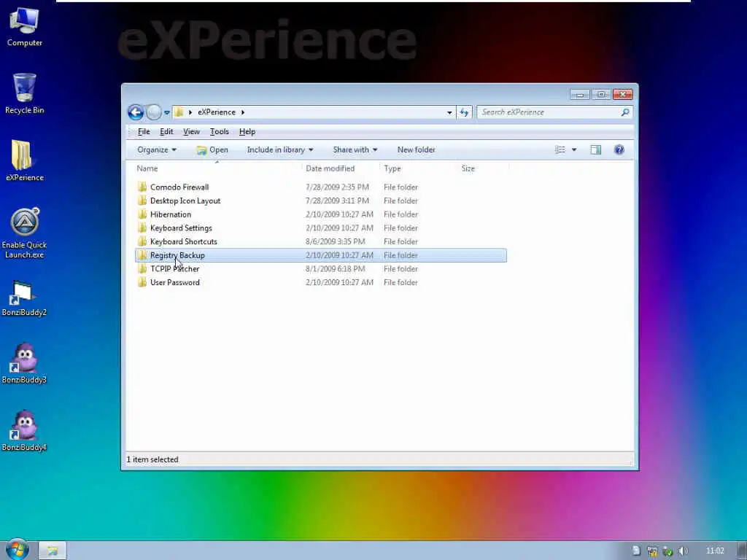
Task: Click the Keyboard Shortcuts folder icon
Action: tap(142, 241)
